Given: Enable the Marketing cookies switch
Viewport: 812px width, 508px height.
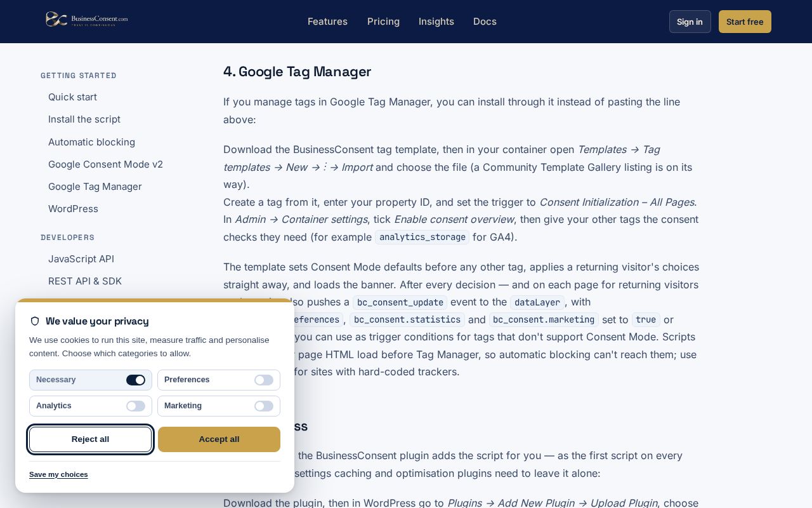Looking at the screenshot, I should (x=264, y=406).
